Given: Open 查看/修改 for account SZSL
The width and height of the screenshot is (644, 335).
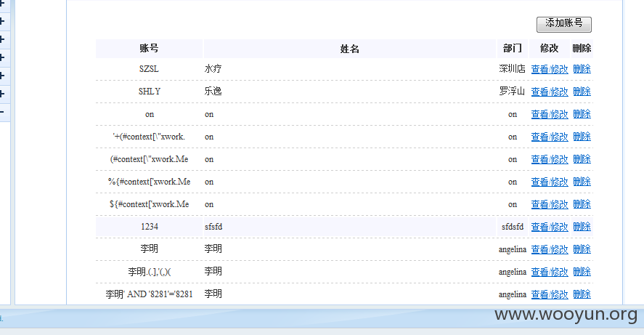Looking at the screenshot, I should [550, 69].
